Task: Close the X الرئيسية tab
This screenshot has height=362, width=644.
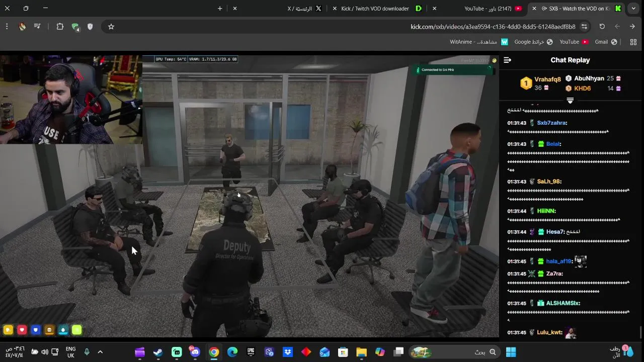Action: pos(234,9)
